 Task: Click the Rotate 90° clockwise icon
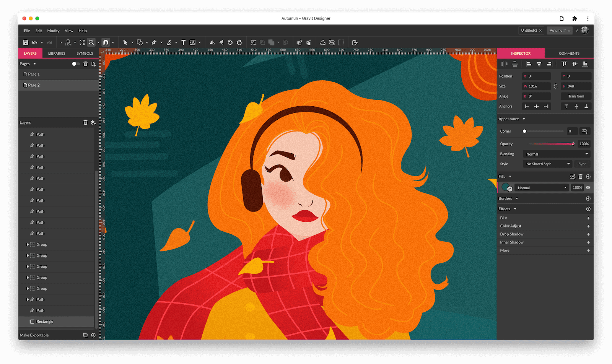pos(239,42)
